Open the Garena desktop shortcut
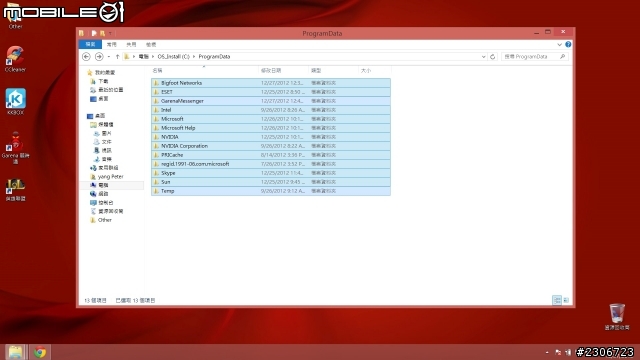The image size is (640, 360). pos(16,148)
